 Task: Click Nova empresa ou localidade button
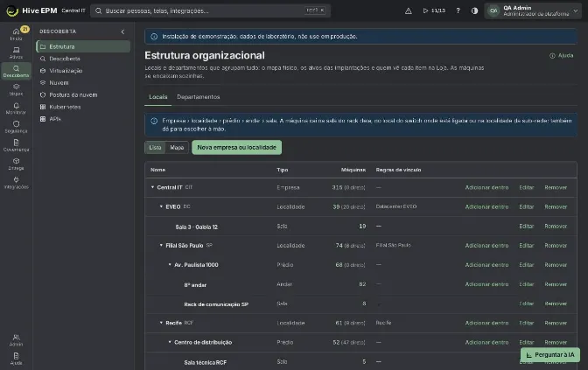pos(236,147)
